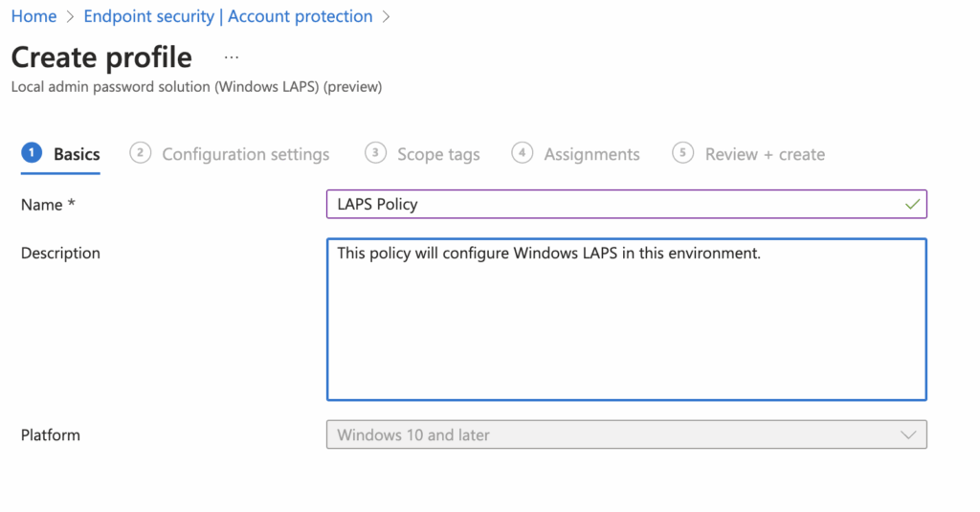Open Endpoint security | Account protection breadcrumb
The width and height of the screenshot is (980, 512).
[x=228, y=16]
